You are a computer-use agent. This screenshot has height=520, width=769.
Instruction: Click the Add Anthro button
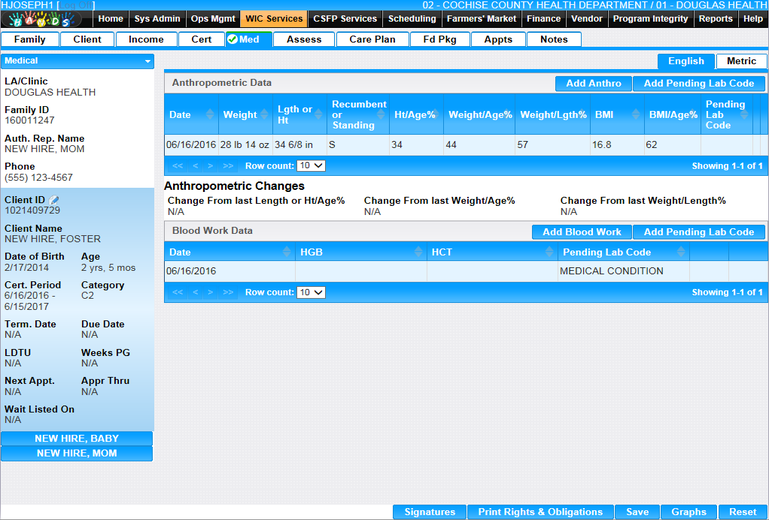(593, 84)
